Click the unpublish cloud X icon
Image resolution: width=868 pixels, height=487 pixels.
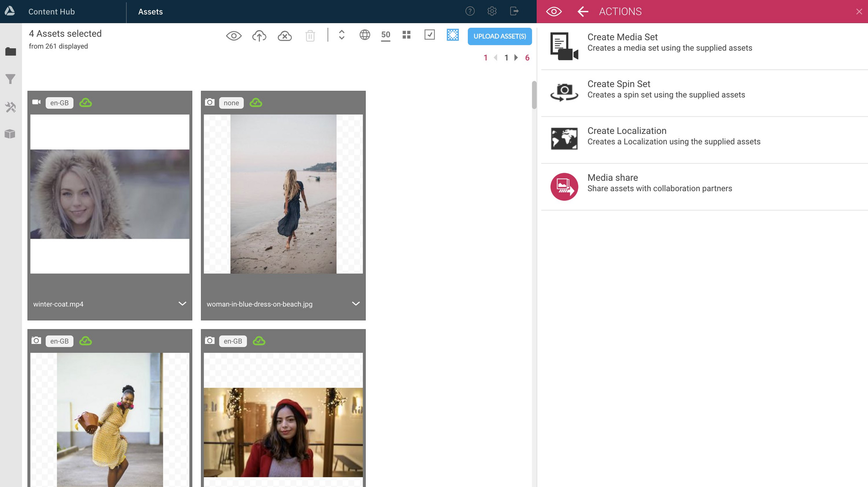284,36
